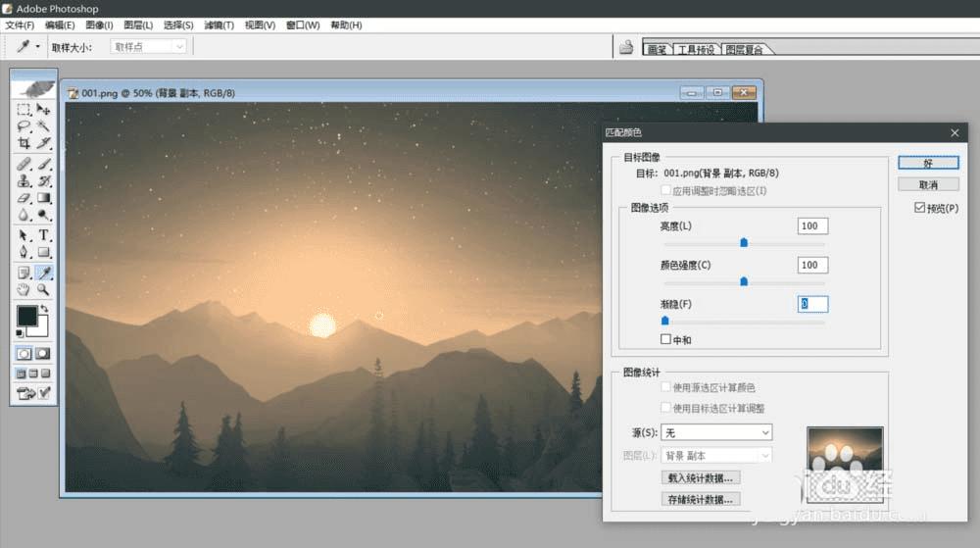The width and height of the screenshot is (980, 548).
Task: Click 存储统计数据 button
Action: 700,499
